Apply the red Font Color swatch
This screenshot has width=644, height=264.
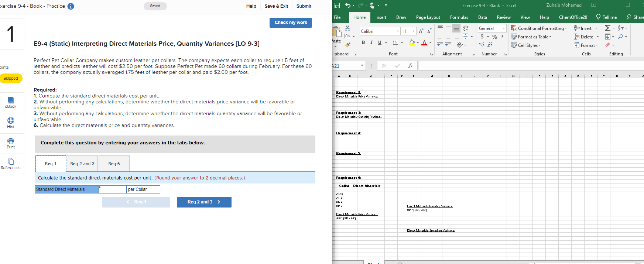tap(424, 43)
